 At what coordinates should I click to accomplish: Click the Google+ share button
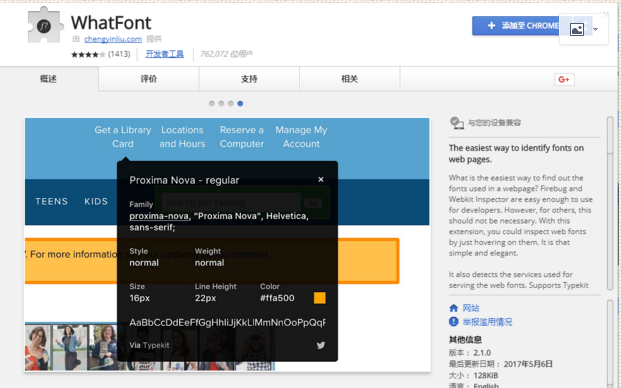coord(564,79)
